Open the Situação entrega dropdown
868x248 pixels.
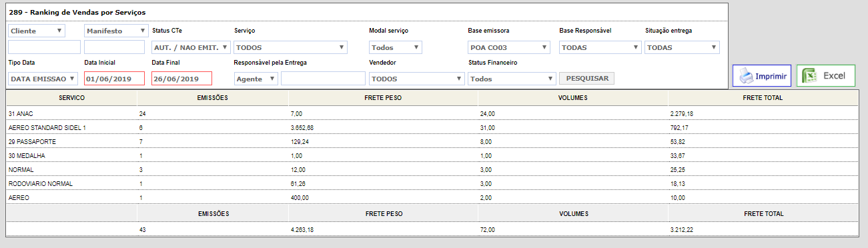pyautogui.click(x=683, y=47)
